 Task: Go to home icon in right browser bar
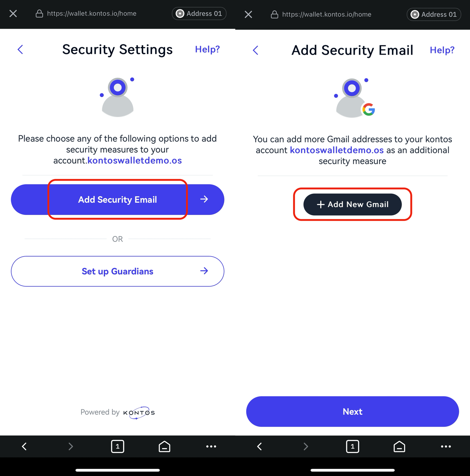[399, 446]
